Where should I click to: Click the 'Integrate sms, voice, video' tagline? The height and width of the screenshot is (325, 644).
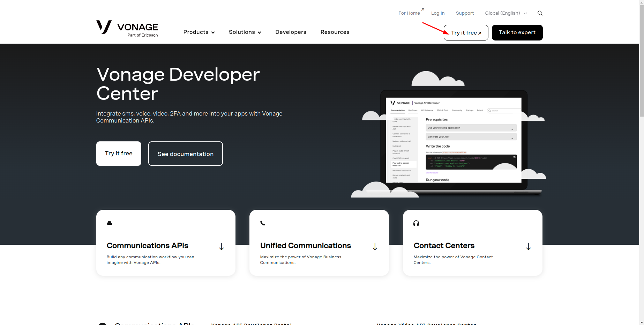coord(189,117)
